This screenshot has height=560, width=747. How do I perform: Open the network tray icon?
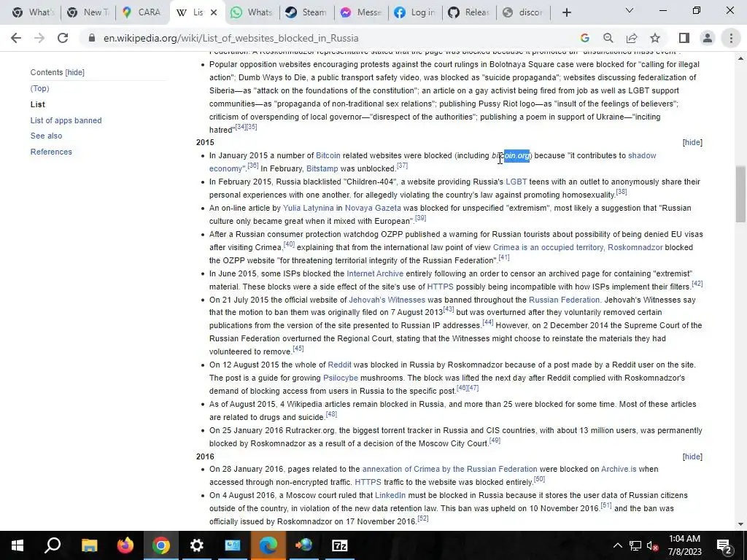pyautogui.click(x=635, y=545)
